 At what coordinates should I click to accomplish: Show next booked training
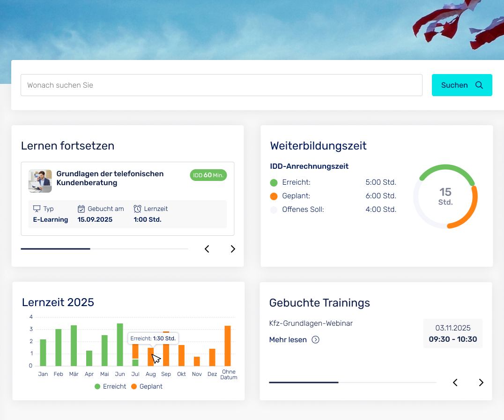point(481,382)
